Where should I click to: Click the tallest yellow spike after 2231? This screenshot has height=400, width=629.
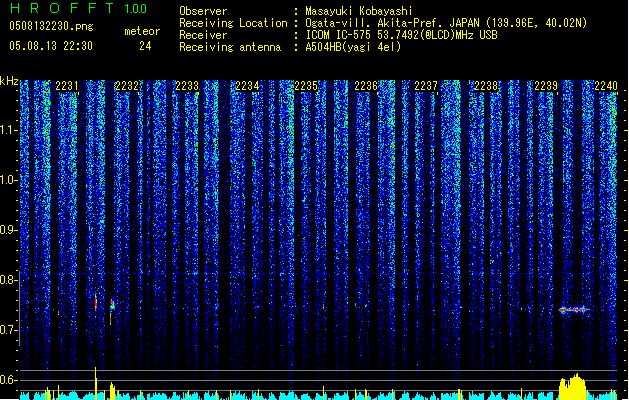(95, 383)
